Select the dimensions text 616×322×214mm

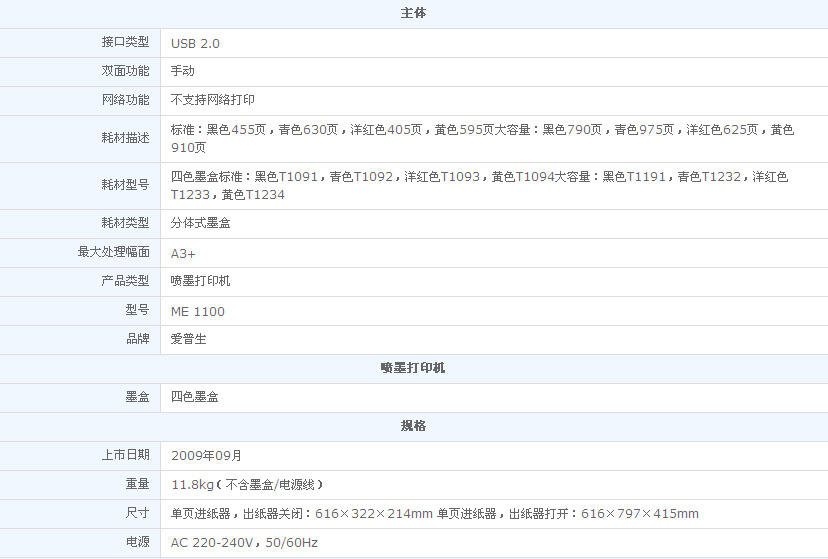pyautogui.click(x=374, y=514)
